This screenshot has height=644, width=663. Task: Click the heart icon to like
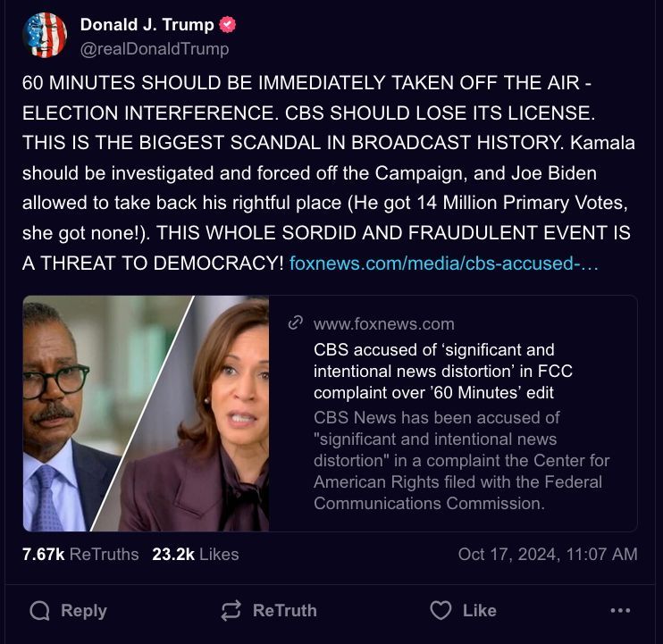point(441,611)
